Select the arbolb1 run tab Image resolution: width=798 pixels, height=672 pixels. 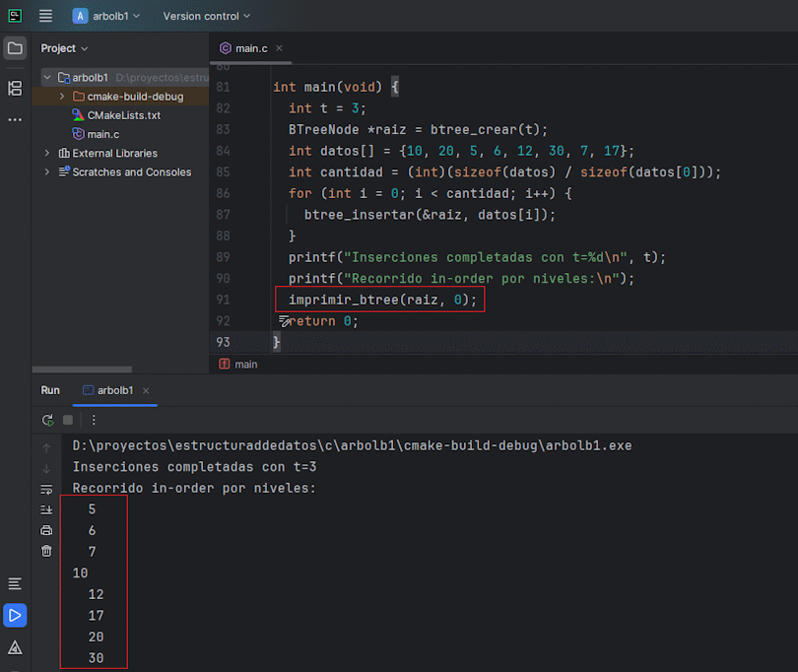[x=113, y=390]
